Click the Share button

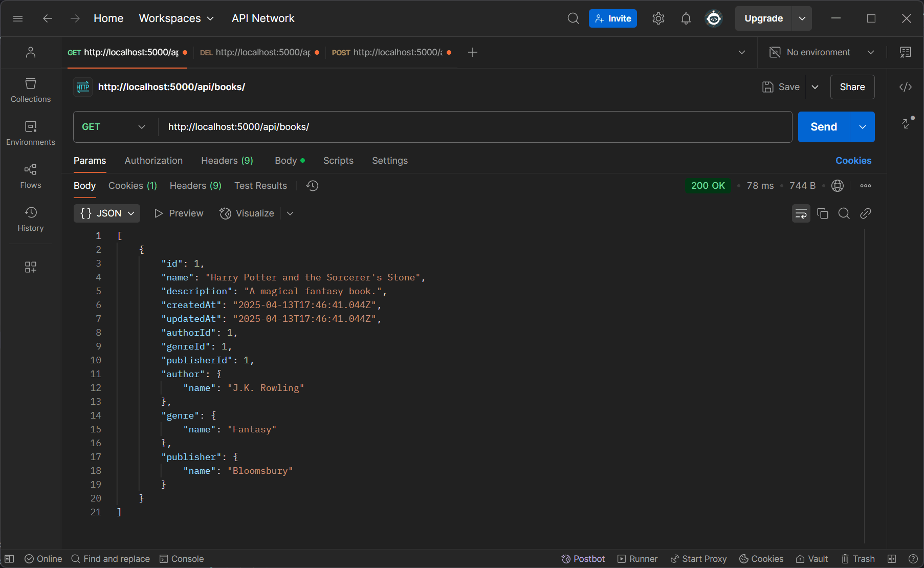852,87
